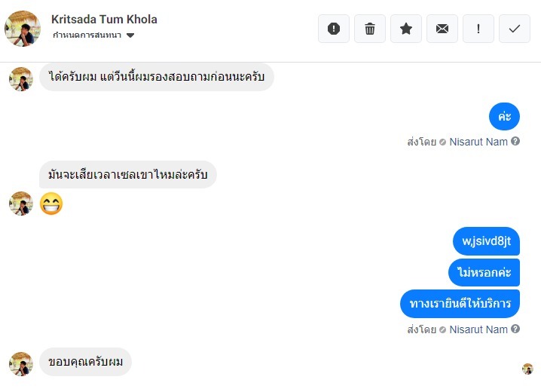Mark conversation unread with envelope icon
Image resolution: width=541 pixels, height=392 pixels.
(x=442, y=29)
